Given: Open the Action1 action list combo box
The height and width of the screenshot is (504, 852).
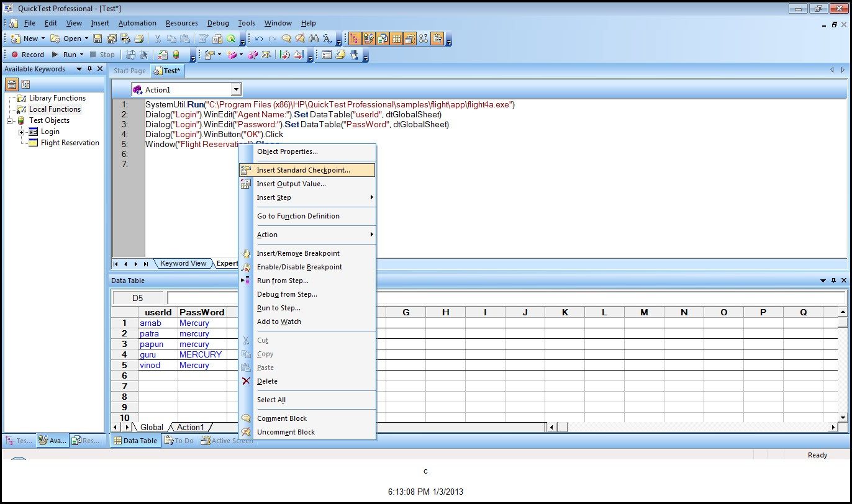Looking at the screenshot, I should point(236,90).
